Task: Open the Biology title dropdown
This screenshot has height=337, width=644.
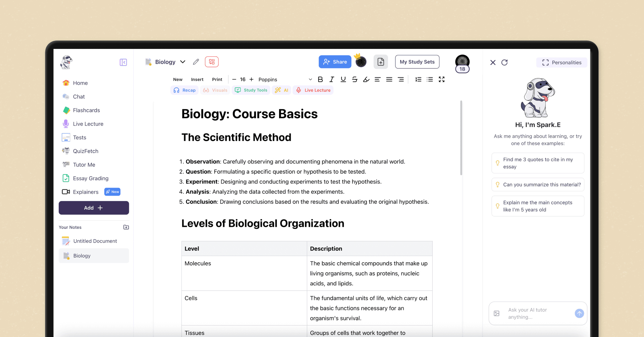Action: click(x=183, y=62)
